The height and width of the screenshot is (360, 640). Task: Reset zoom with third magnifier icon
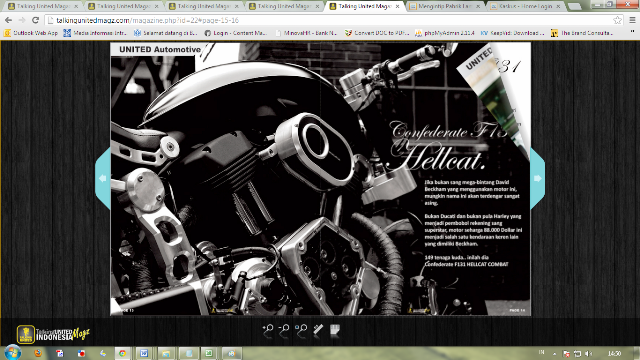pos(301,330)
